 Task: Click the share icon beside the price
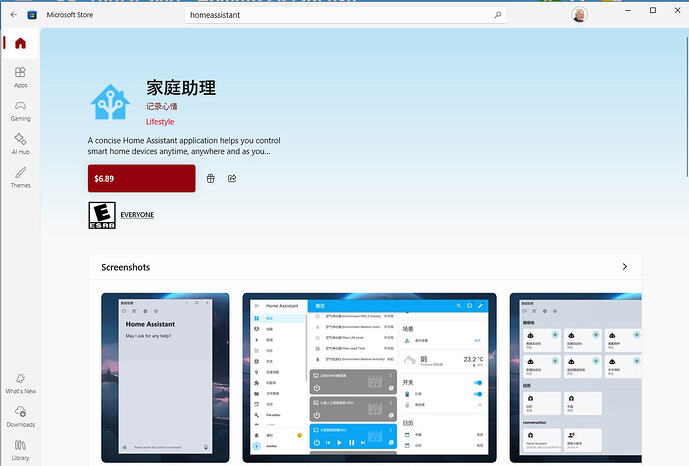232,178
